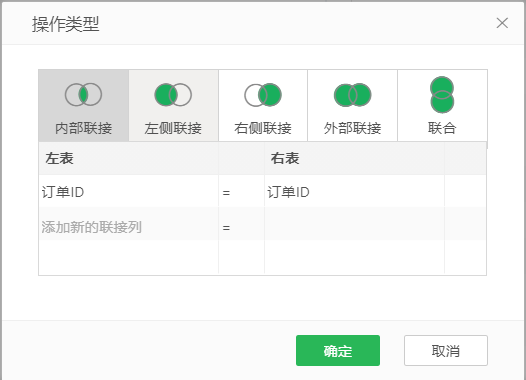Switch to 联合 label
The height and width of the screenshot is (380, 526).
(x=442, y=128)
